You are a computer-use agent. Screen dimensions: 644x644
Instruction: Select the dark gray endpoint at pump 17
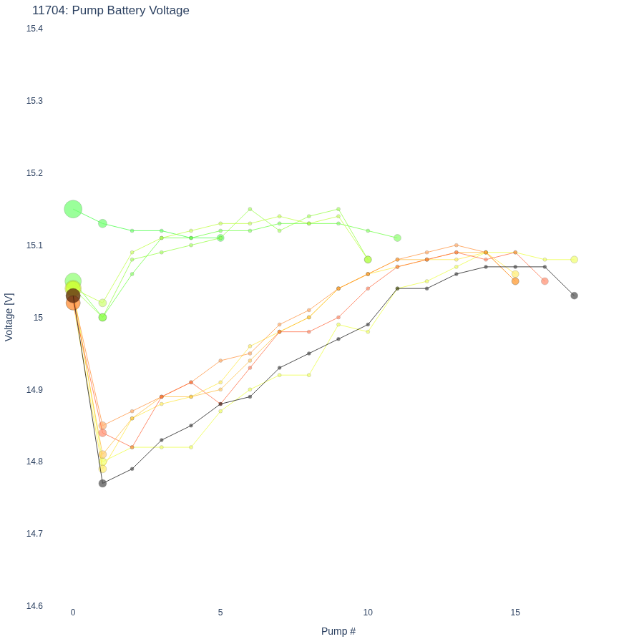click(x=574, y=296)
